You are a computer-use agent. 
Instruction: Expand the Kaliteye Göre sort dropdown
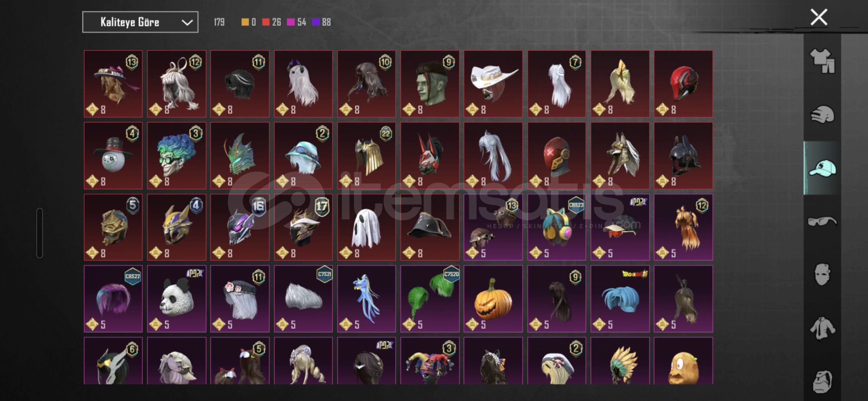(x=140, y=22)
